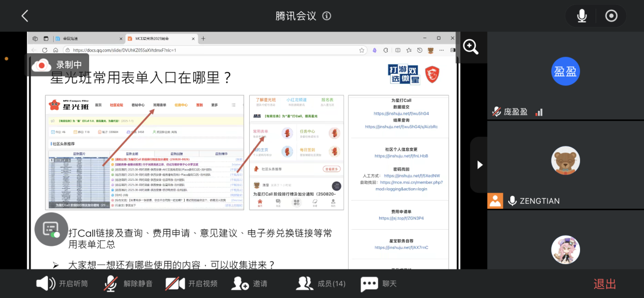Open the 邀请 invite option
The height and width of the screenshot is (298, 644).
[x=249, y=283]
